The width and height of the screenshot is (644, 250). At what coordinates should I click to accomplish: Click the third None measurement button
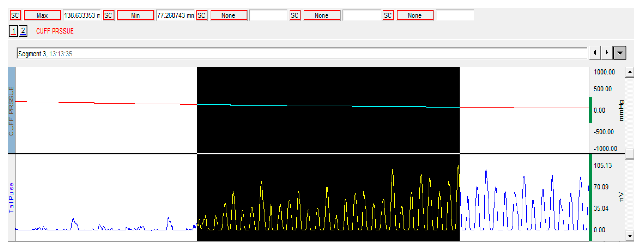tap(415, 16)
